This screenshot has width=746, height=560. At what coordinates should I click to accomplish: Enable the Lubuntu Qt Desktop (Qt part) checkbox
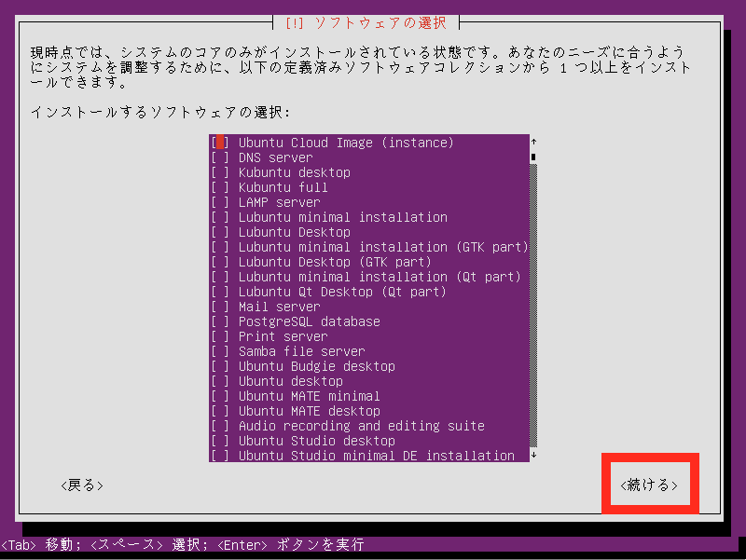tap(220, 292)
